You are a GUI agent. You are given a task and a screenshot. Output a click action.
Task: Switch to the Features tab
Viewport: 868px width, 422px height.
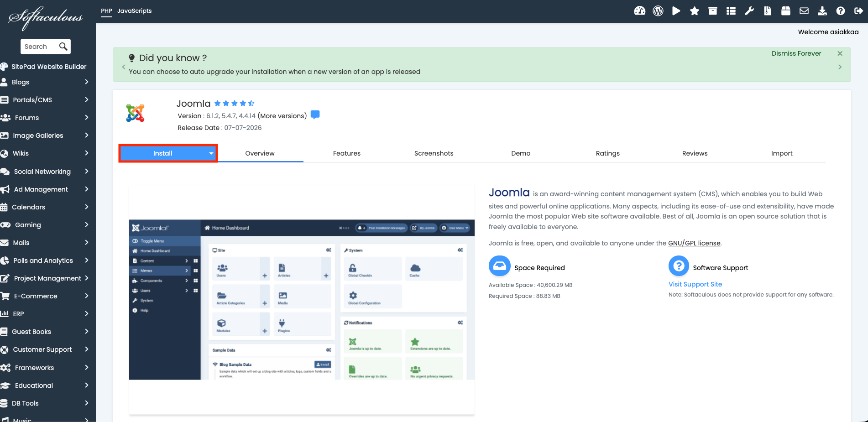[347, 153]
